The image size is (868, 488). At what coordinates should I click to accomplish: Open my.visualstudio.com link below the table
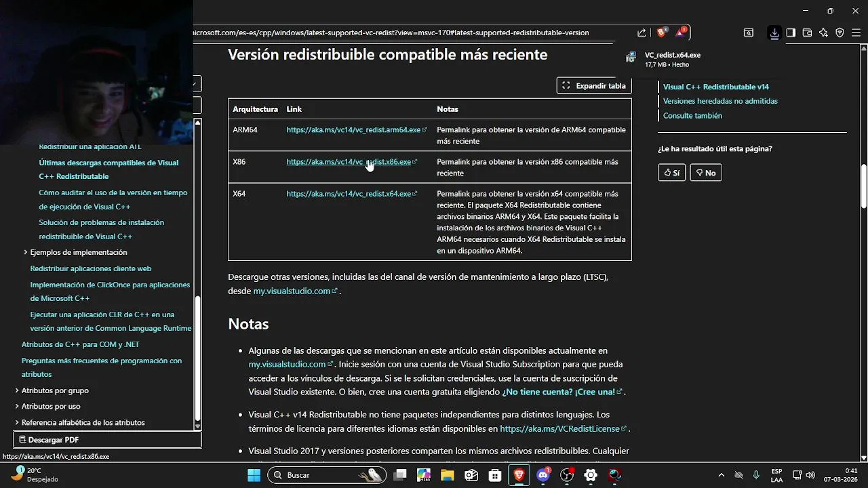[x=295, y=291]
